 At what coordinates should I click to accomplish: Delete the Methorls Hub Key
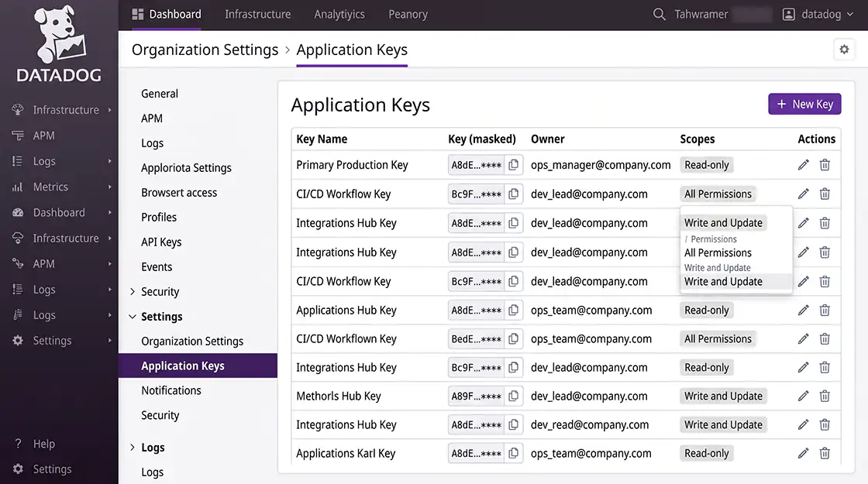click(x=825, y=396)
